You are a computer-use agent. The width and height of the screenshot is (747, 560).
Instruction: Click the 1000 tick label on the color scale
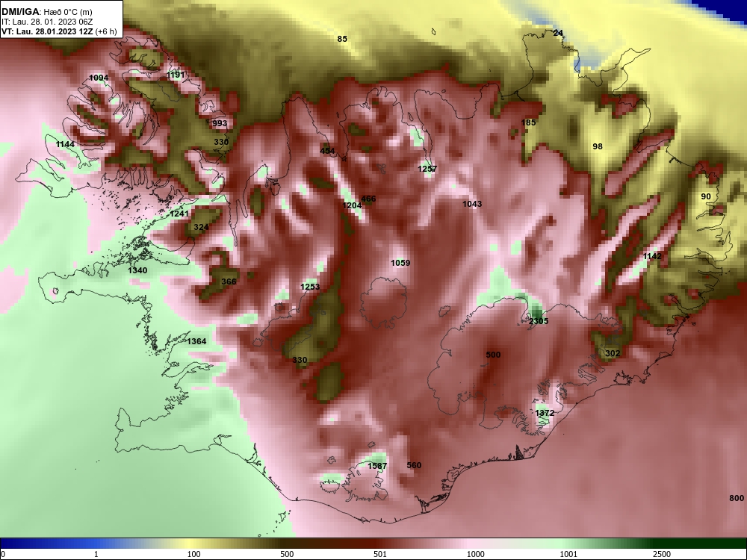pos(476,554)
